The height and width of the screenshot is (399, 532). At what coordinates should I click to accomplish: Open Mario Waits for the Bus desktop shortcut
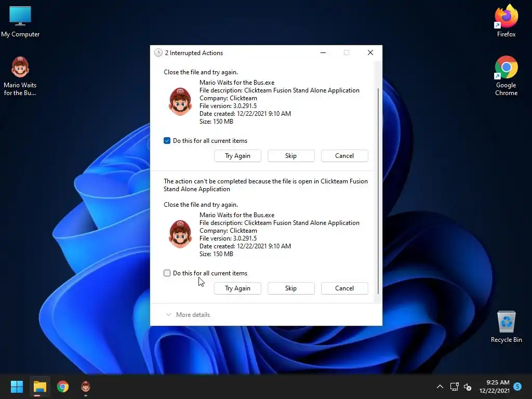[20, 76]
